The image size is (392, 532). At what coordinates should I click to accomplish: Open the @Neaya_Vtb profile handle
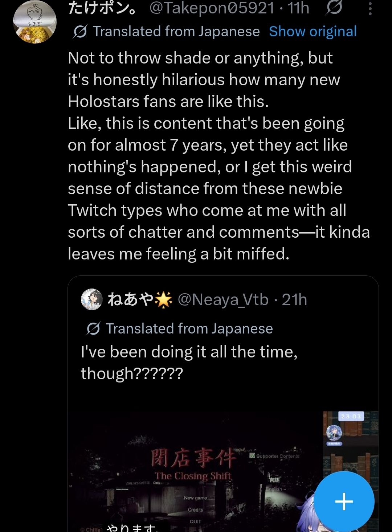pyautogui.click(x=223, y=300)
